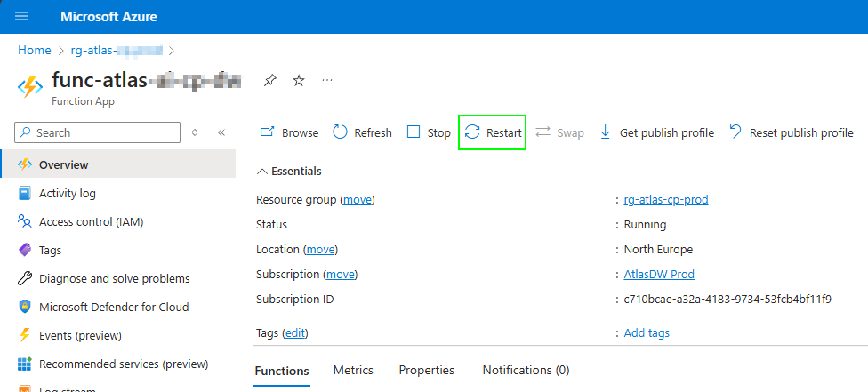Collapse the left sidebar menu
The height and width of the screenshot is (392, 868).
click(x=221, y=132)
